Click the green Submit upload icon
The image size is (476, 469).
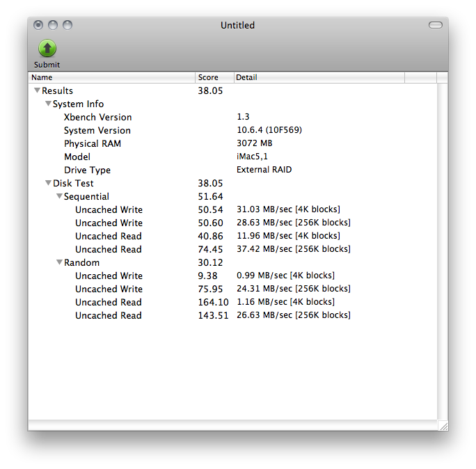(x=47, y=48)
